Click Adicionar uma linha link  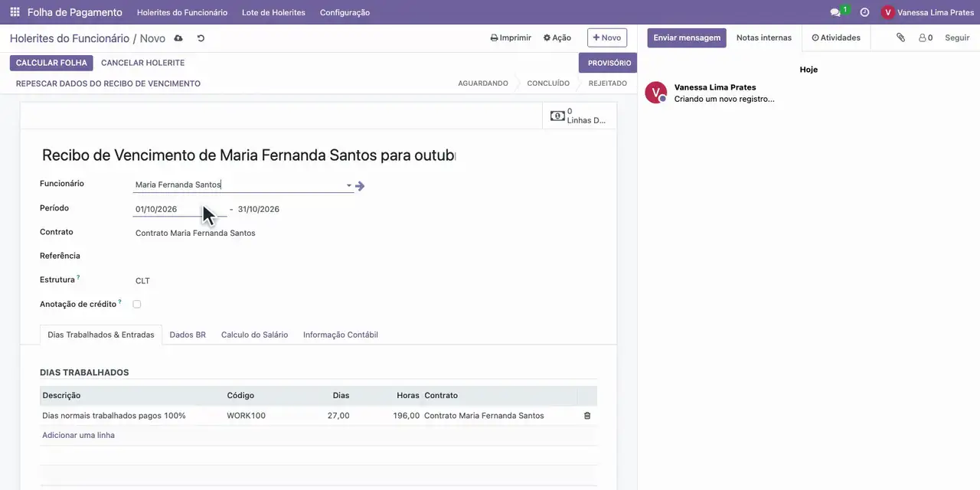pos(78,435)
